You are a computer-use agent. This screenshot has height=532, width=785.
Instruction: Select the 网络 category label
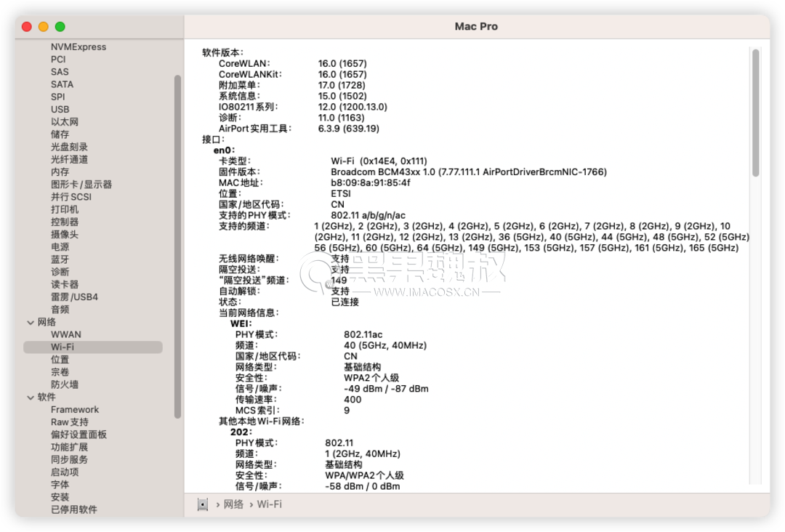pos(47,322)
